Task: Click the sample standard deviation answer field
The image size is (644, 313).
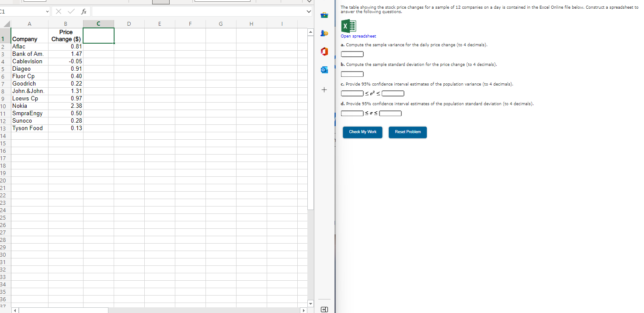Action: 352,74
